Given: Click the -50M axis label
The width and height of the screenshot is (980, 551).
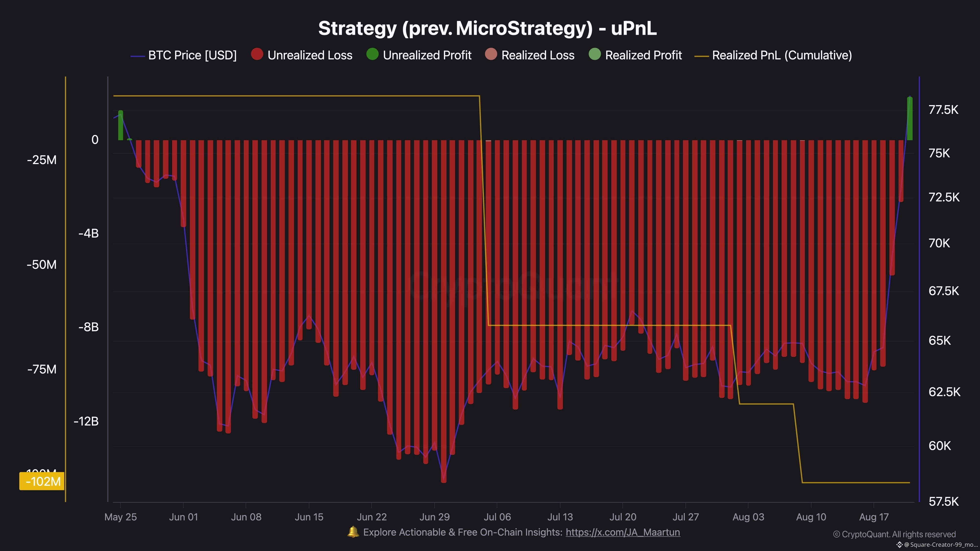Looking at the screenshot, I should [x=41, y=265].
